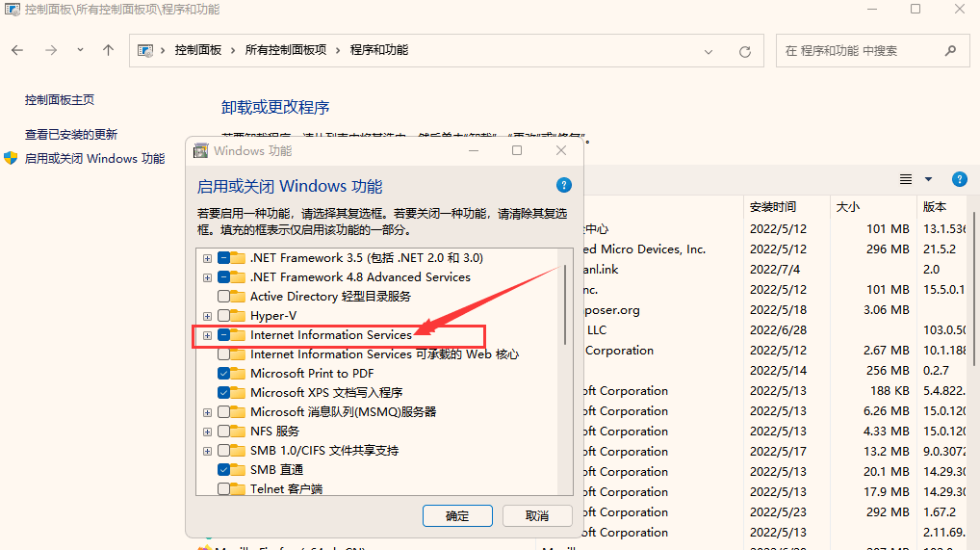This screenshot has height=550, width=980.
Task: Enable Microsoft 消息队列(MSMQ)服务器 checkbox
Action: [x=223, y=412]
